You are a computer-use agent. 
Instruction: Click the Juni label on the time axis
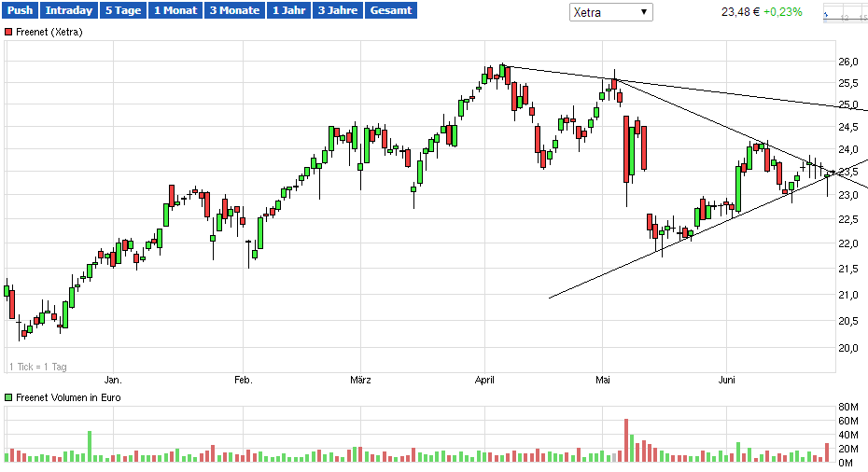coord(727,380)
